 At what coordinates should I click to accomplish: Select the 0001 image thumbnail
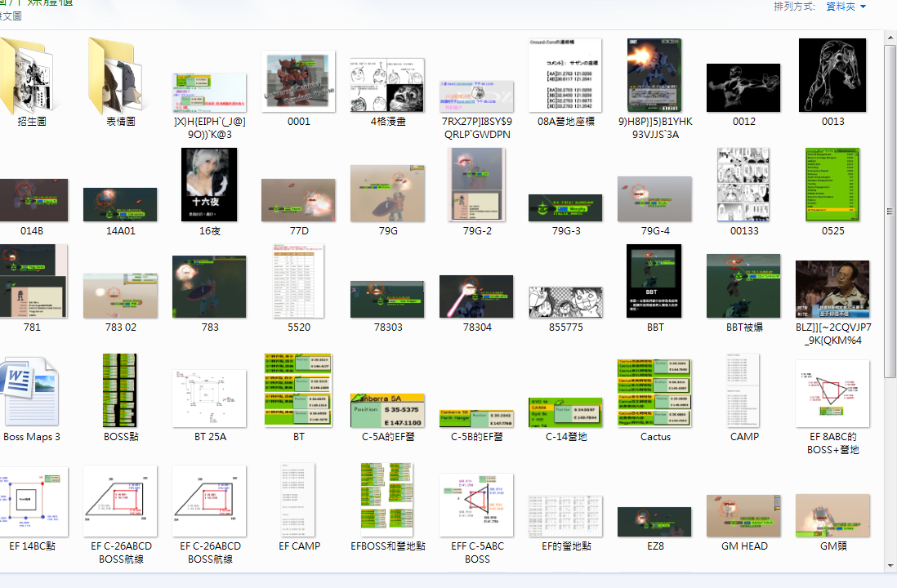tap(299, 81)
